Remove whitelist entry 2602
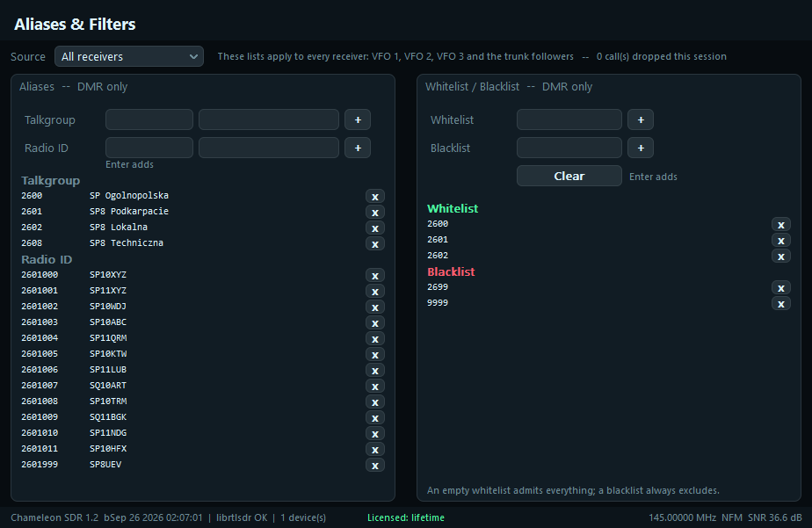Image resolution: width=812 pixels, height=528 pixels. coord(781,257)
